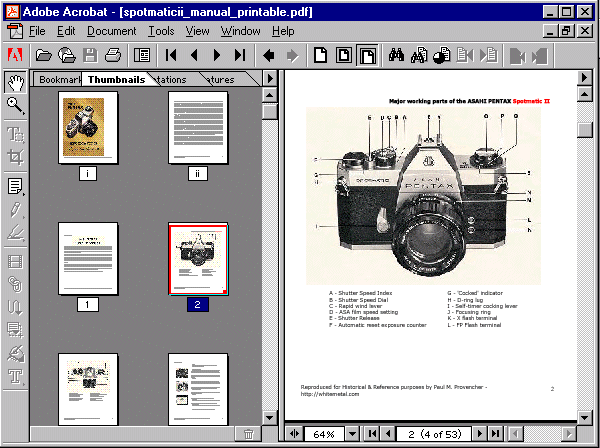Image resolution: width=600 pixels, height=448 pixels.
Task: Open the Edit menu
Action: [66, 31]
